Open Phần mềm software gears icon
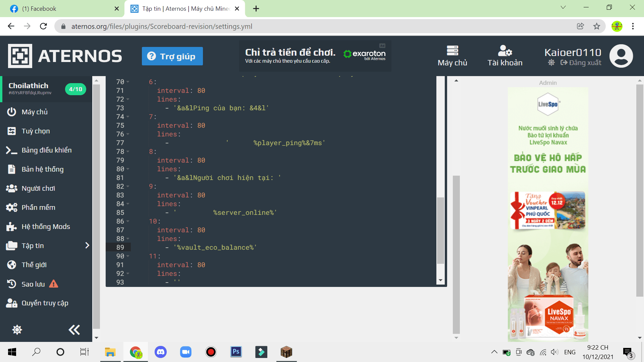 12,207
